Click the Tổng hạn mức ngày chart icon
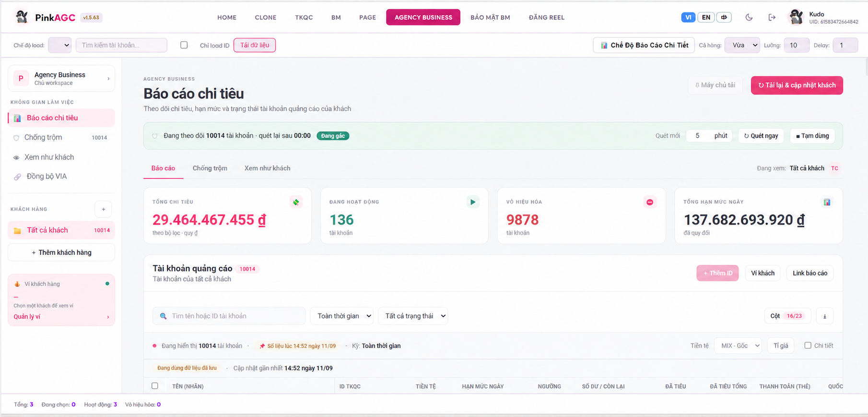 coord(827,202)
